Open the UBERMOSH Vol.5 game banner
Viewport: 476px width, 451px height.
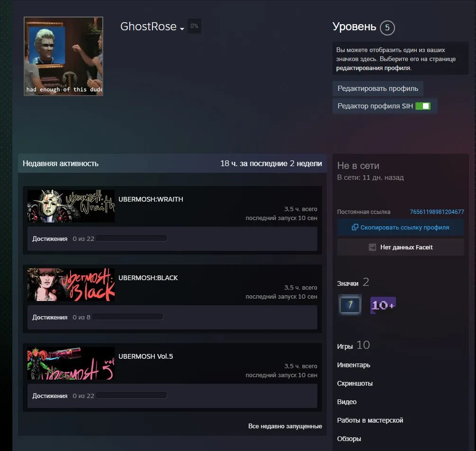71,363
